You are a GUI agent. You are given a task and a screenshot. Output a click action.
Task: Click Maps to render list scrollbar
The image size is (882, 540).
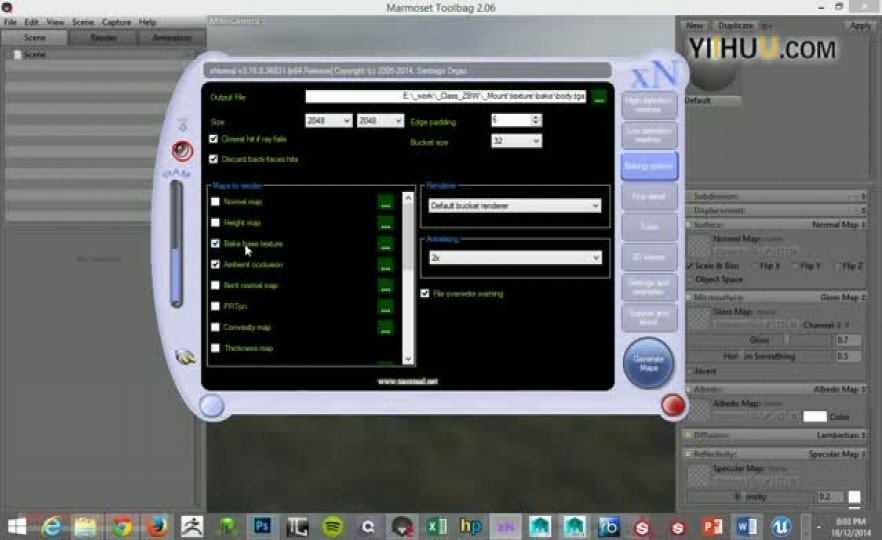[x=408, y=278]
